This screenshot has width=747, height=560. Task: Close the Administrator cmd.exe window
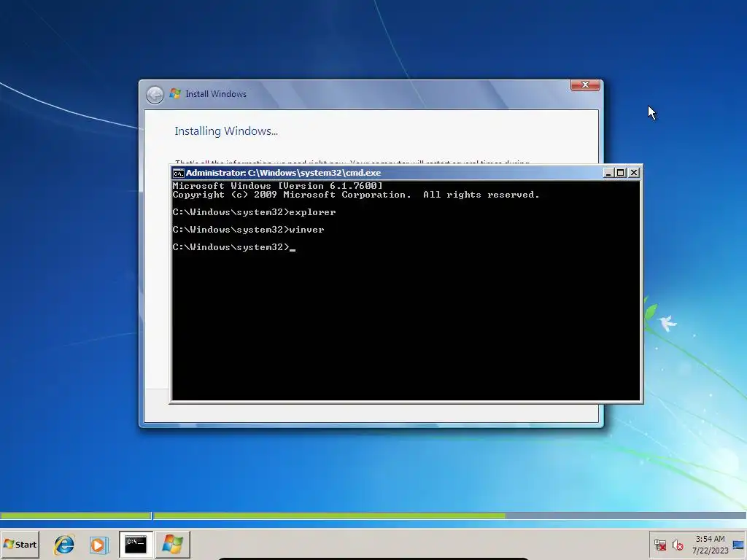coord(634,173)
